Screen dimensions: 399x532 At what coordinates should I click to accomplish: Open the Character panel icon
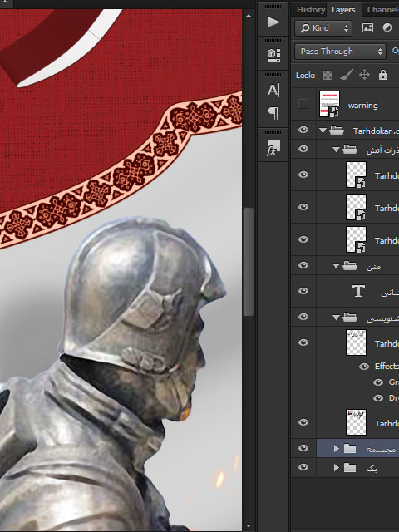[x=273, y=91]
